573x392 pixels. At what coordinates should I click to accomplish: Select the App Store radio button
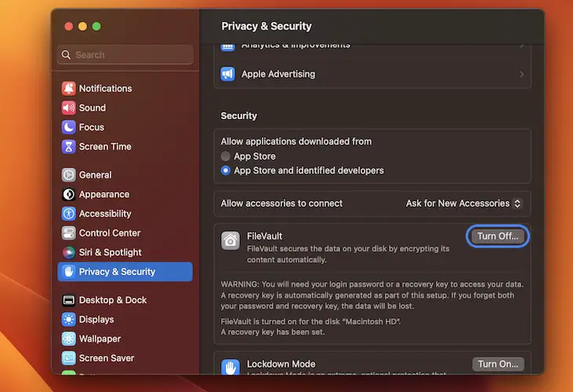226,157
